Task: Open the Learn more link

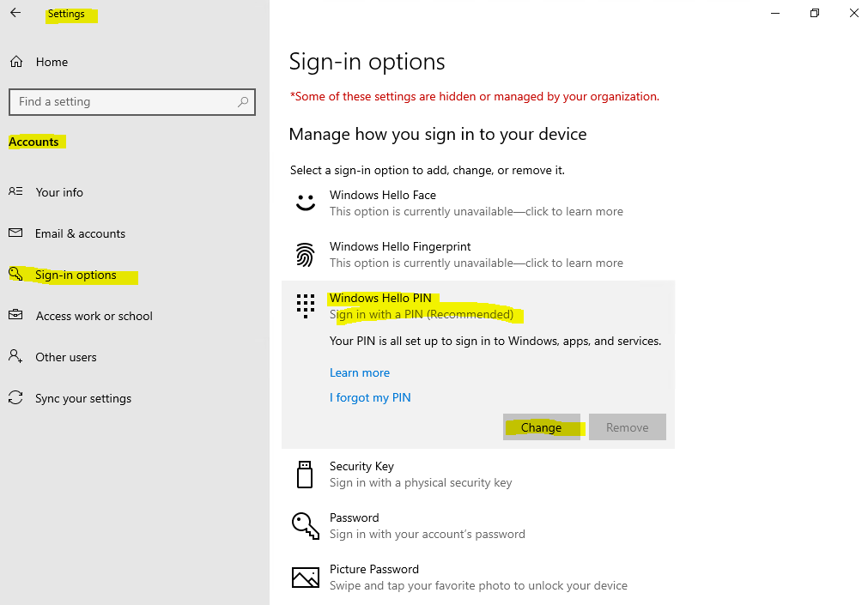Action: tap(360, 372)
